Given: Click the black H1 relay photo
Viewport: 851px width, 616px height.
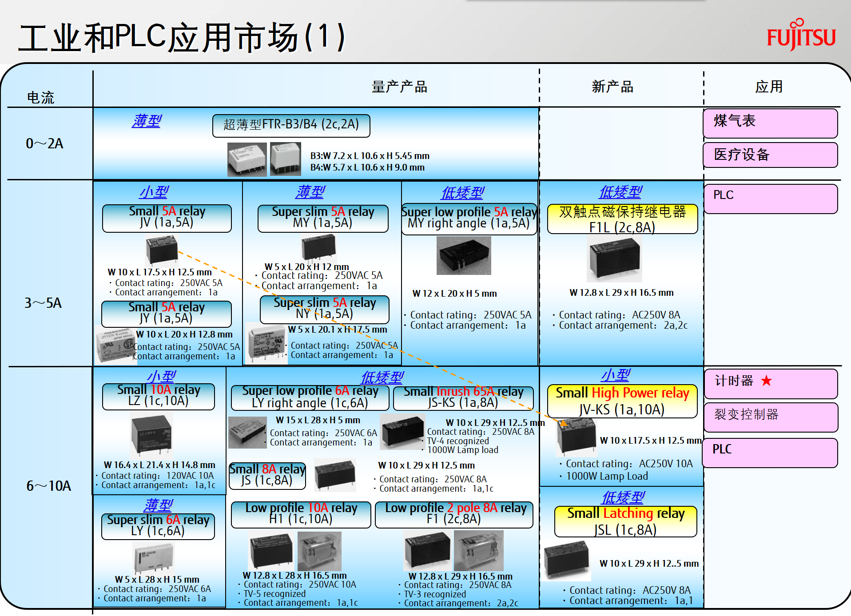Looking at the screenshot, I should click(x=270, y=552).
